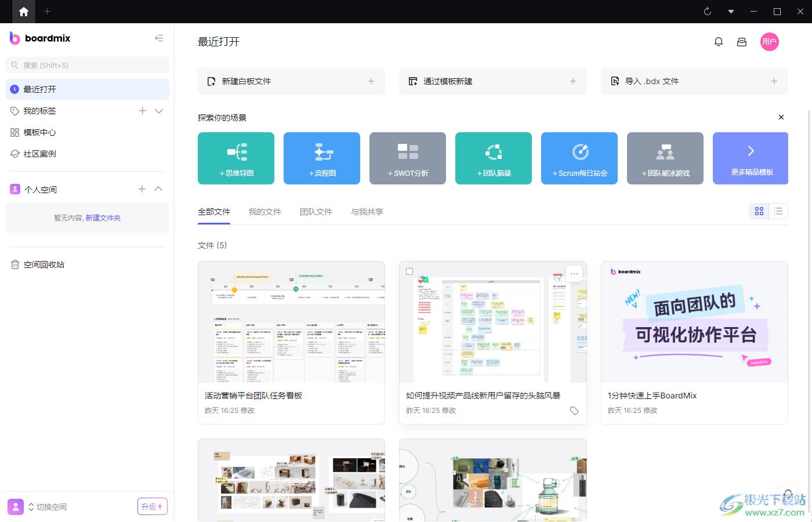Open the notification bell

(719, 42)
